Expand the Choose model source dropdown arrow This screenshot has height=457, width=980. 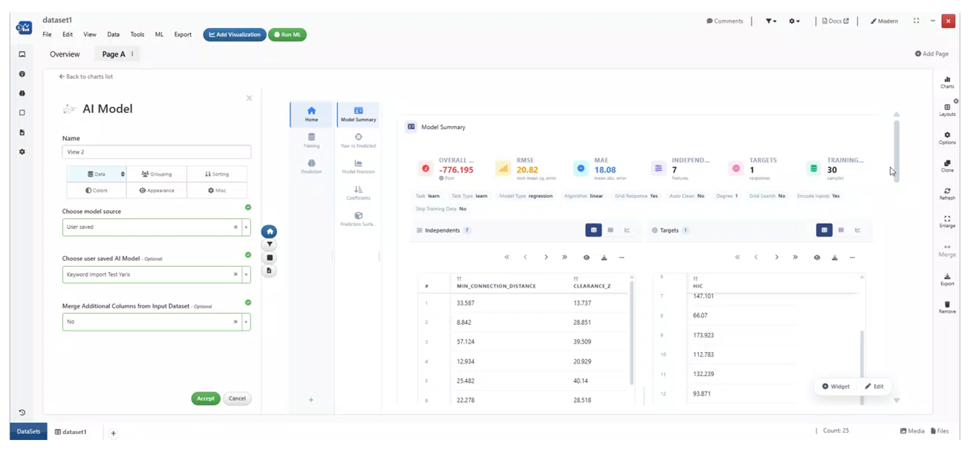pyautogui.click(x=246, y=227)
